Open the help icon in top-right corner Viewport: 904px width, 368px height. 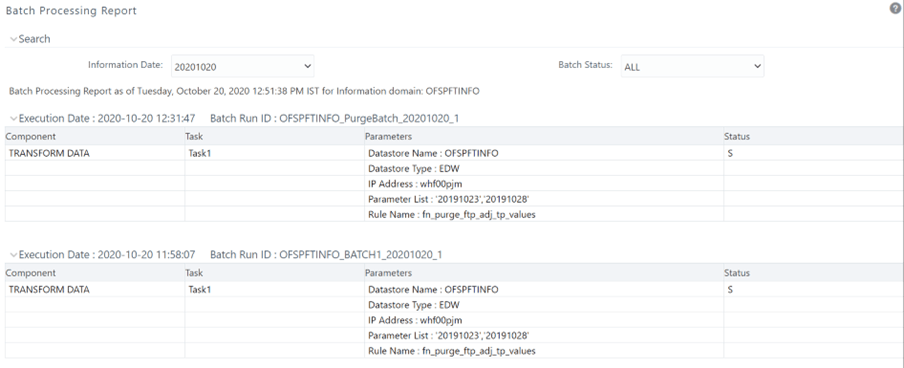pos(895,7)
